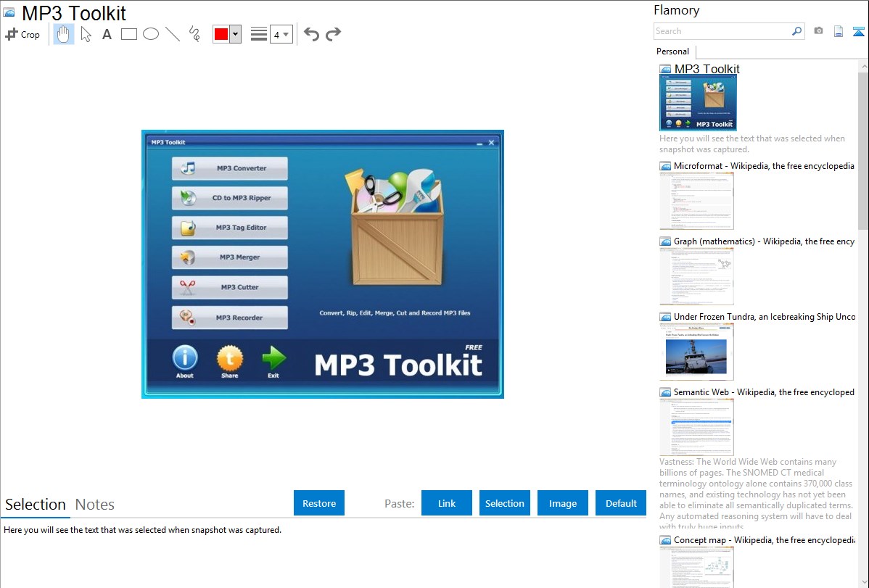This screenshot has height=588, width=869.
Task: Click the Link paste button
Action: [447, 502]
